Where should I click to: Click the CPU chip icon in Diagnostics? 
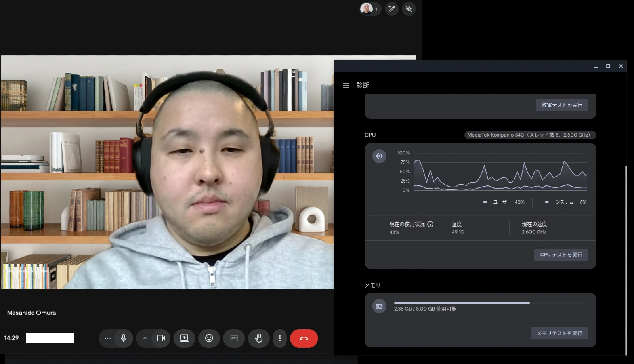[x=379, y=156]
